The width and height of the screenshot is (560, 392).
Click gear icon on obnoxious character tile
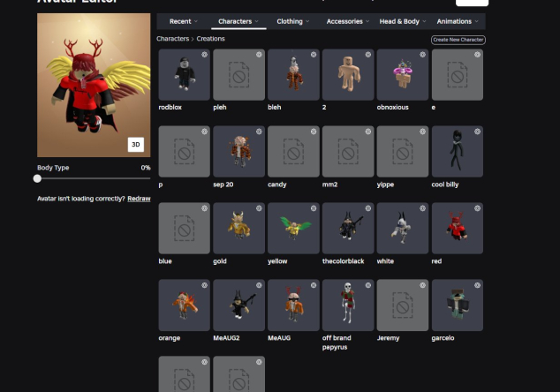[x=423, y=55]
